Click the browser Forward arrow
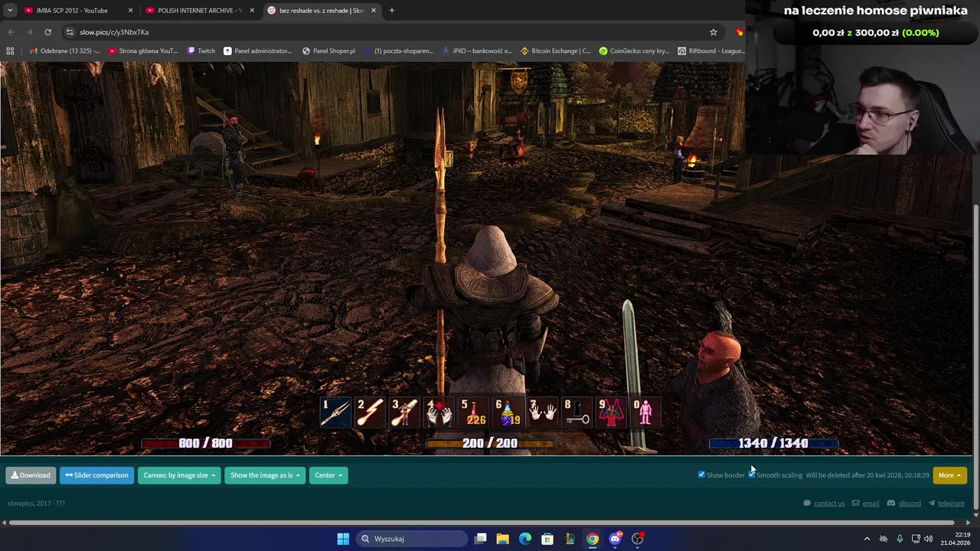This screenshot has width=980, height=551. pos(29,32)
